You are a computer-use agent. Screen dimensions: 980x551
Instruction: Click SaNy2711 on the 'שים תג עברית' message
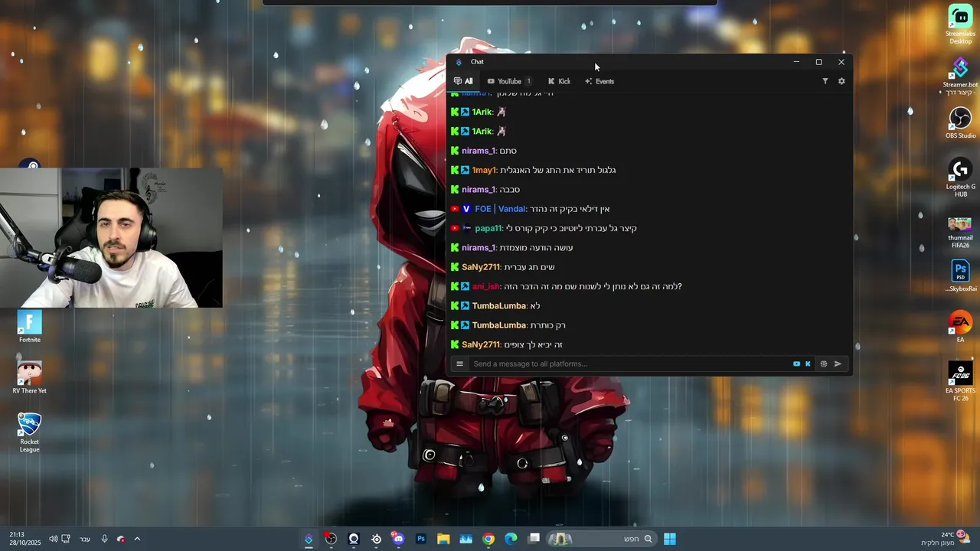[480, 267]
